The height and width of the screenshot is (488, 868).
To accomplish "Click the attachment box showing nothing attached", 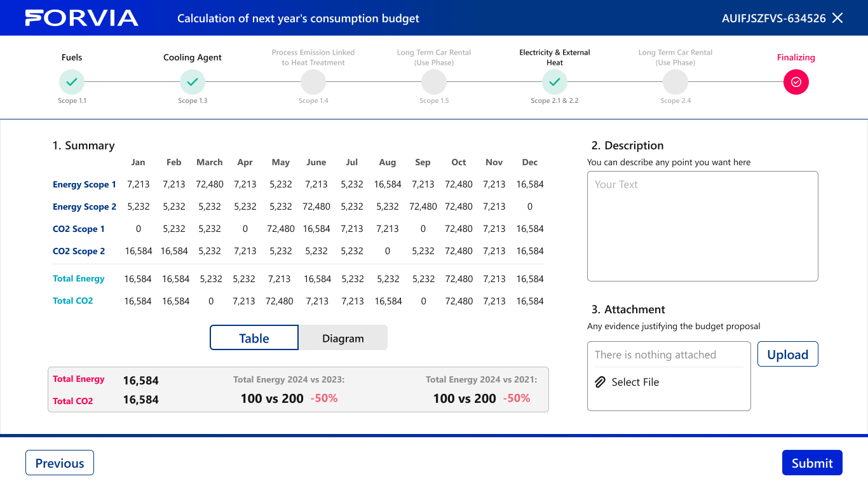I will tap(669, 376).
